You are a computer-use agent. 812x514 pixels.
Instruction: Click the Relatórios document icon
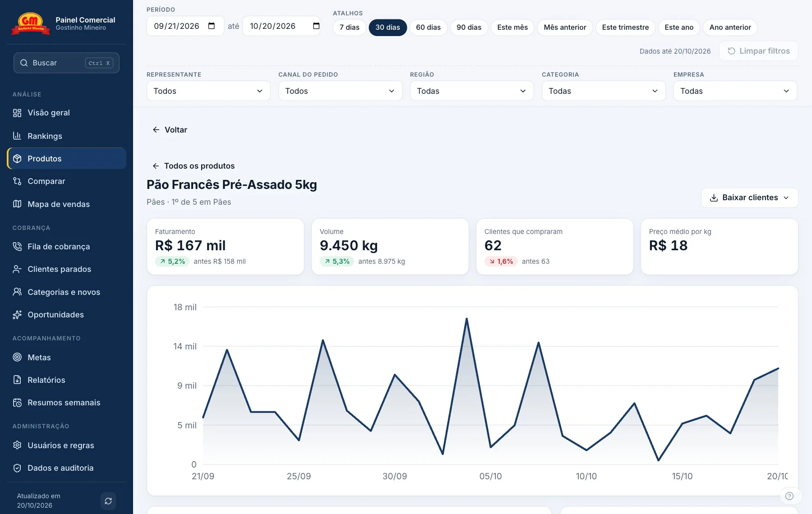pyautogui.click(x=17, y=380)
